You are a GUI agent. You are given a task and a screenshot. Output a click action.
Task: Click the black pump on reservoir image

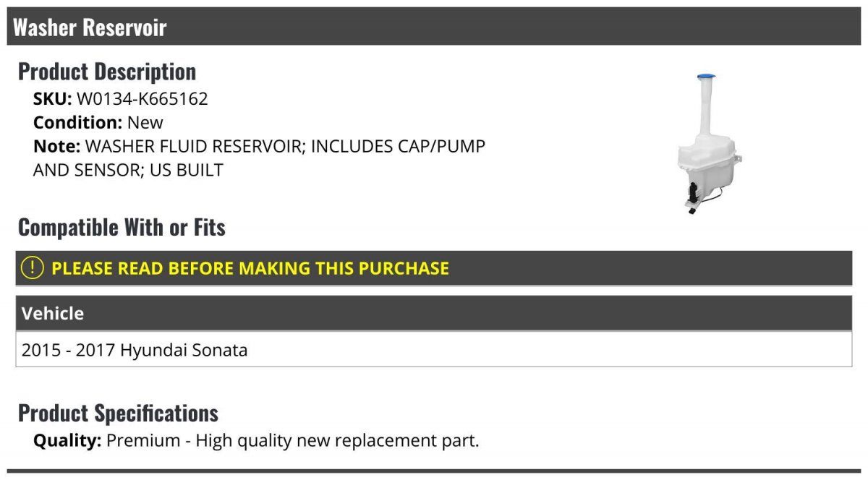click(694, 194)
